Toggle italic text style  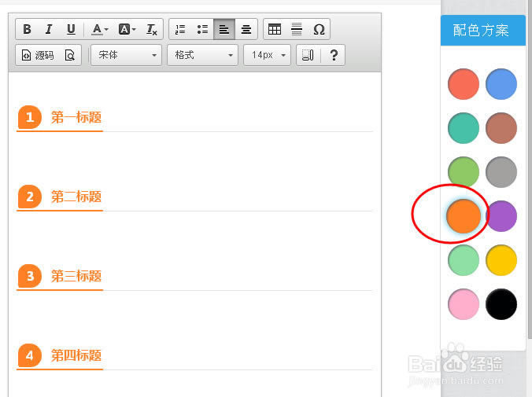49,30
